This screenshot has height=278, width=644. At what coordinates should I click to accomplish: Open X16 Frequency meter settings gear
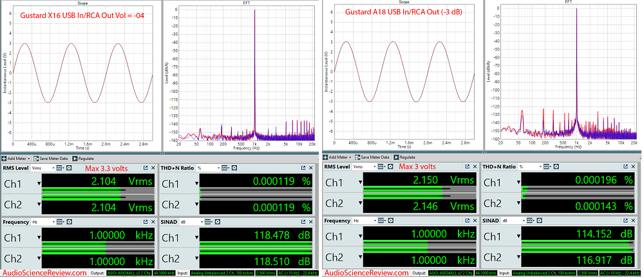click(70, 222)
